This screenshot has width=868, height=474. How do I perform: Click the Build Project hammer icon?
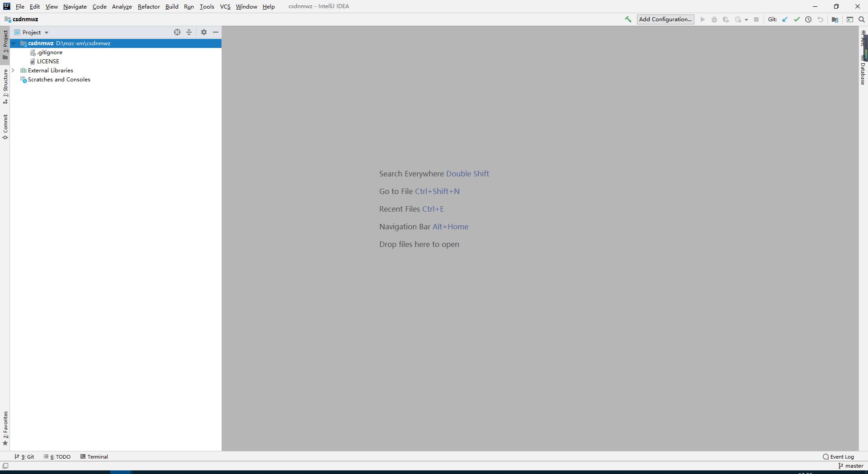628,19
